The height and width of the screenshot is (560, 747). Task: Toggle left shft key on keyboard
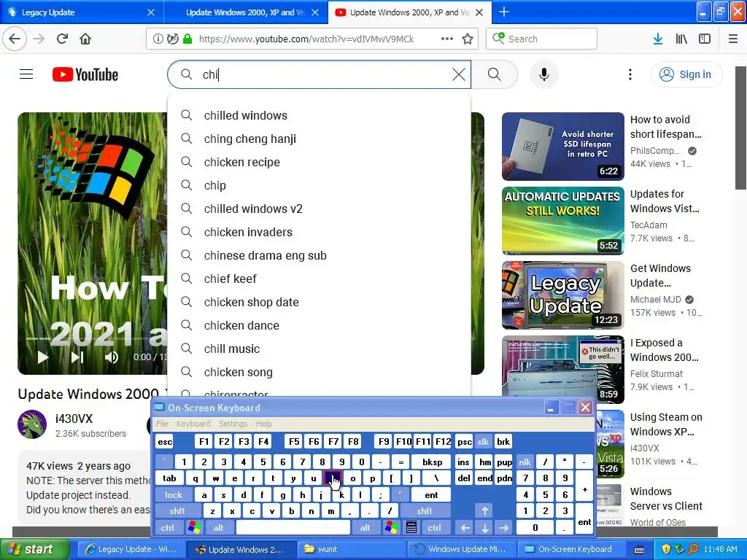pos(177,511)
